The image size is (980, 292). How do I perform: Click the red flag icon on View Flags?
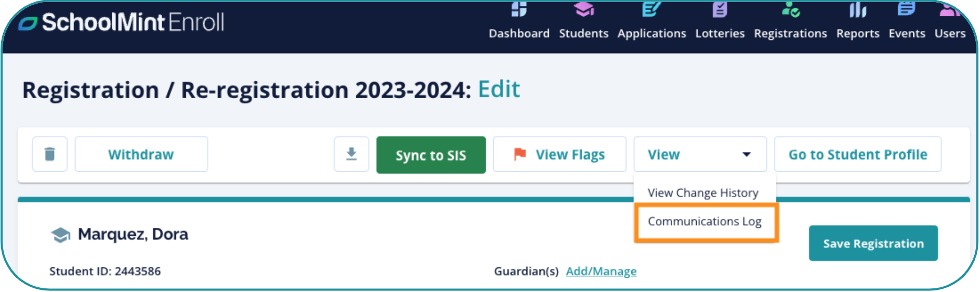tap(520, 154)
